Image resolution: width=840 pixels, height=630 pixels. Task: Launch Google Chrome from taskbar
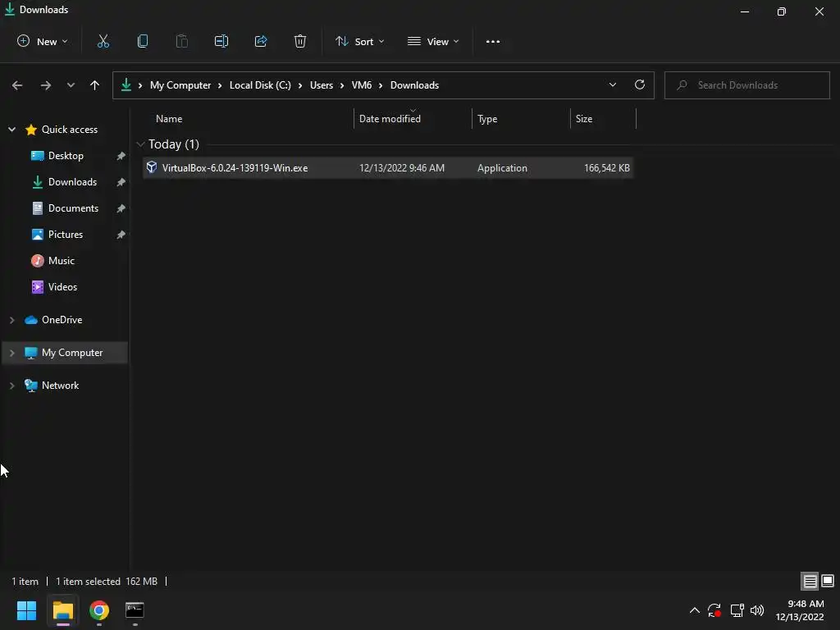pyautogui.click(x=99, y=610)
